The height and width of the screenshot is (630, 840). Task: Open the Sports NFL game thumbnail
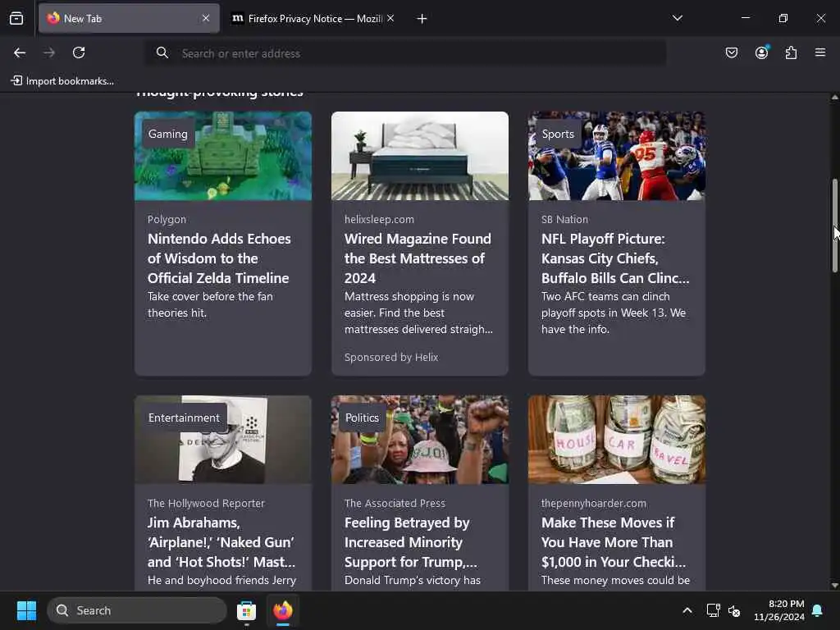coord(617,156)
